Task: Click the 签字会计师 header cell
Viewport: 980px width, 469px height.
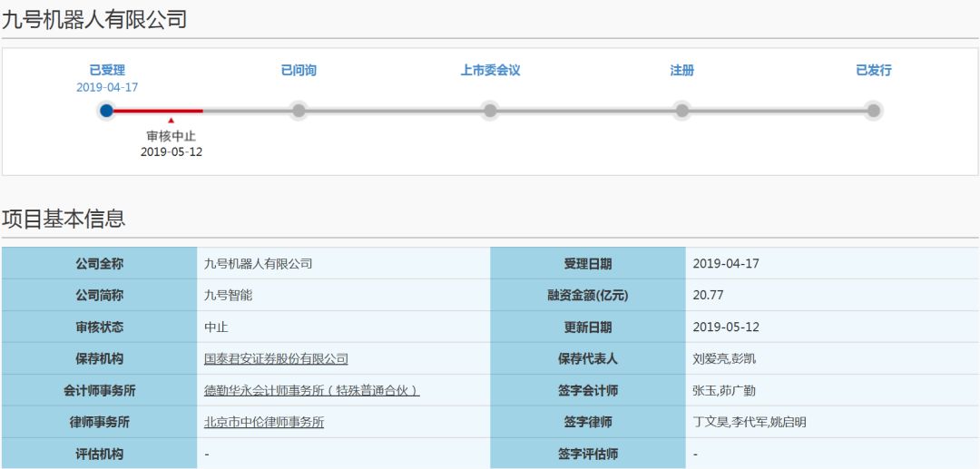Action: click(588, 391)
